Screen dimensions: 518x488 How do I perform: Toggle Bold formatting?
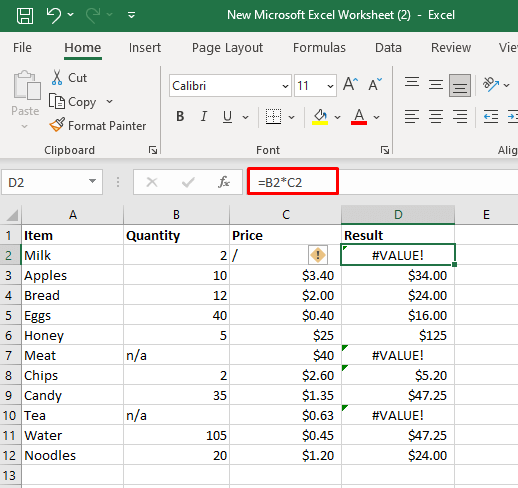(180, 117)
